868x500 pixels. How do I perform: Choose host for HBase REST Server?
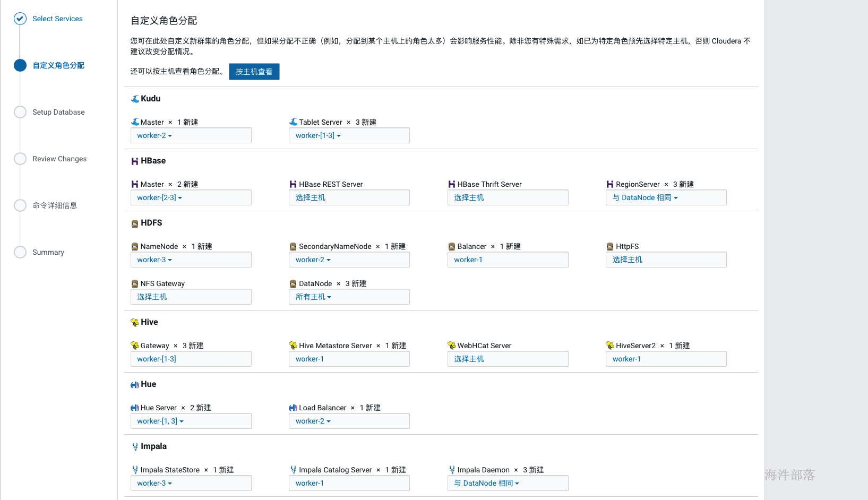(349, 197)
